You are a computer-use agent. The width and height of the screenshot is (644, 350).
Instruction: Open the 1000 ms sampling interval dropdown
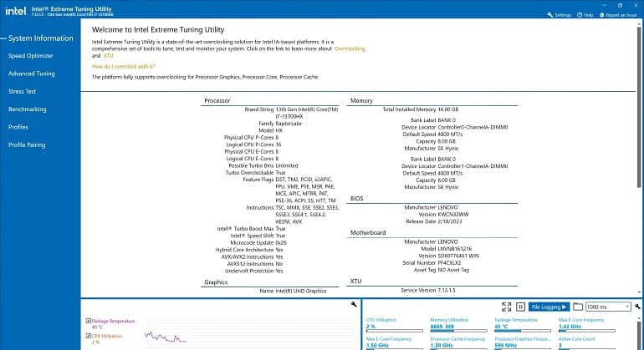[608, 307]
